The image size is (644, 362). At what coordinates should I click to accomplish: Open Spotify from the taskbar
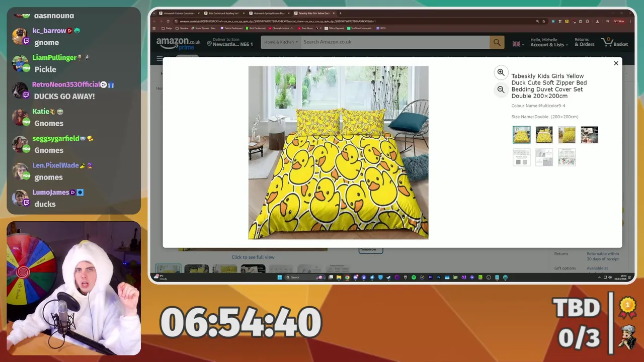[414, 277]
